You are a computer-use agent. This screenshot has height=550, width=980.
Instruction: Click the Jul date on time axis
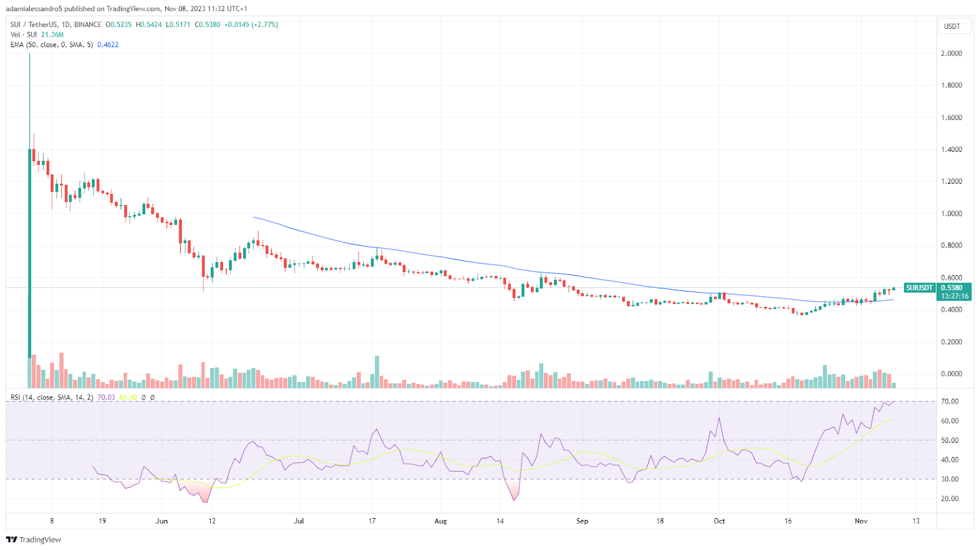[x=299, y=521]
